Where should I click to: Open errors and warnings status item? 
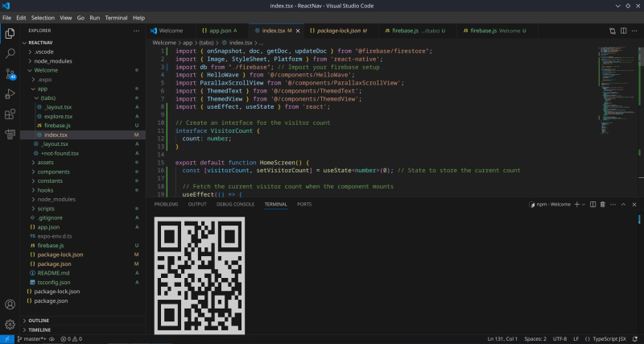click(x=71, y=339)
